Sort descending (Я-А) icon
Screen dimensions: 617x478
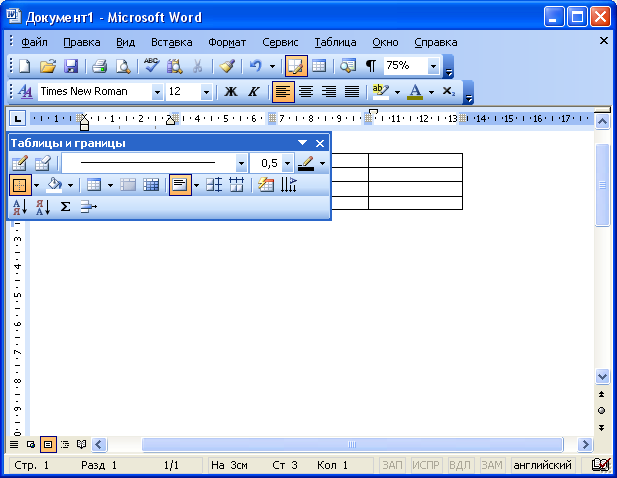tap(42, 207)
